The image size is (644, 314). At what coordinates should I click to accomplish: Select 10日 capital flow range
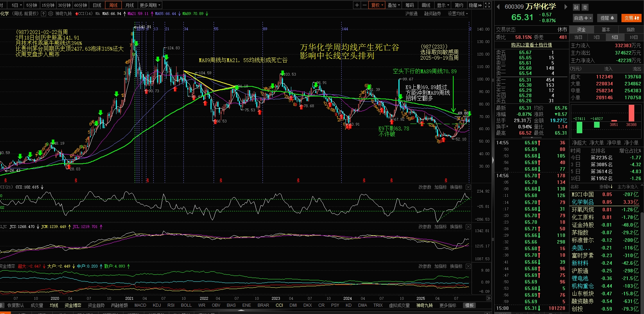point(634,37)
